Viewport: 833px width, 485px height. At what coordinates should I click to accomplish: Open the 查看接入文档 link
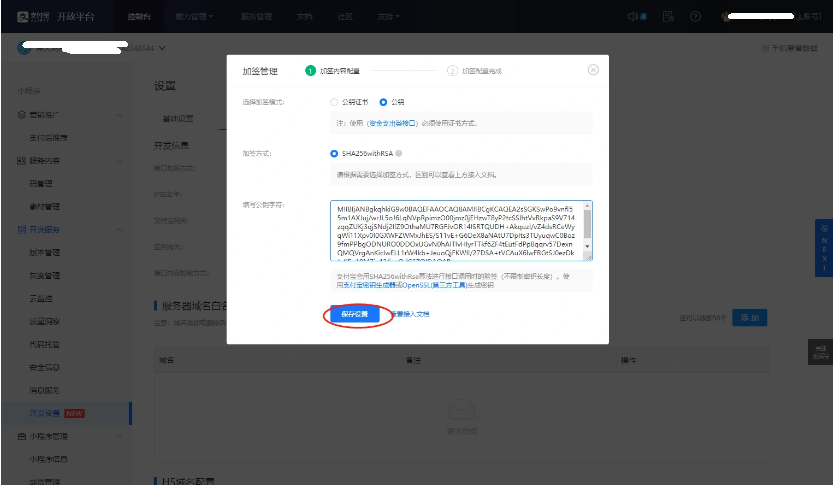point(410,314)
